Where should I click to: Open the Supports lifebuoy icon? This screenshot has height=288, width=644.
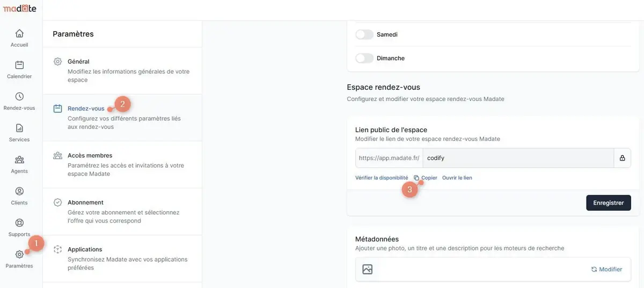point(19,222)
